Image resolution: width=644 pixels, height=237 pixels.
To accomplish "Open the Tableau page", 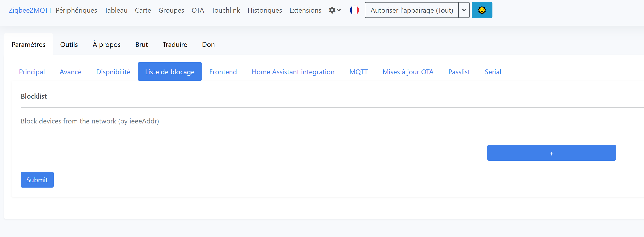I will point(116,10).
